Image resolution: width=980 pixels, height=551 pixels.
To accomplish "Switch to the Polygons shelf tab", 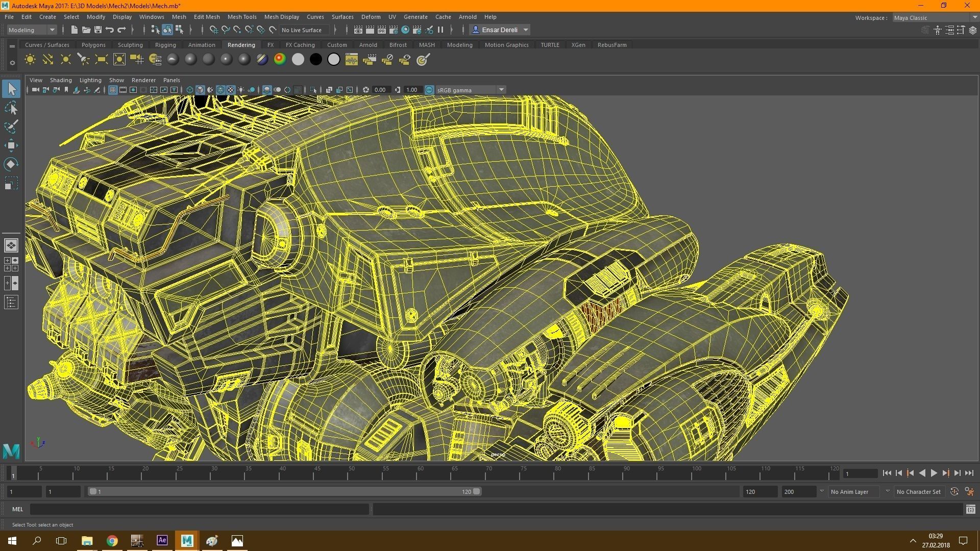I will click(93, 45).
